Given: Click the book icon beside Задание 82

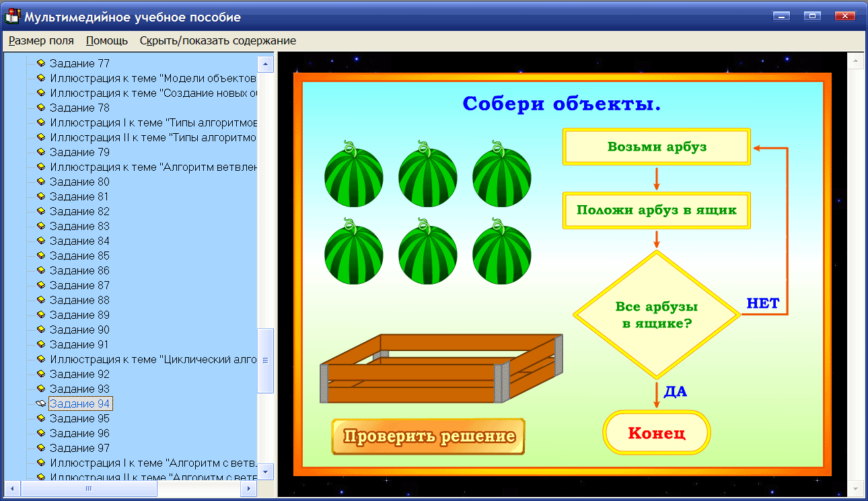Looking at the screenshot, I should (40, 211).
